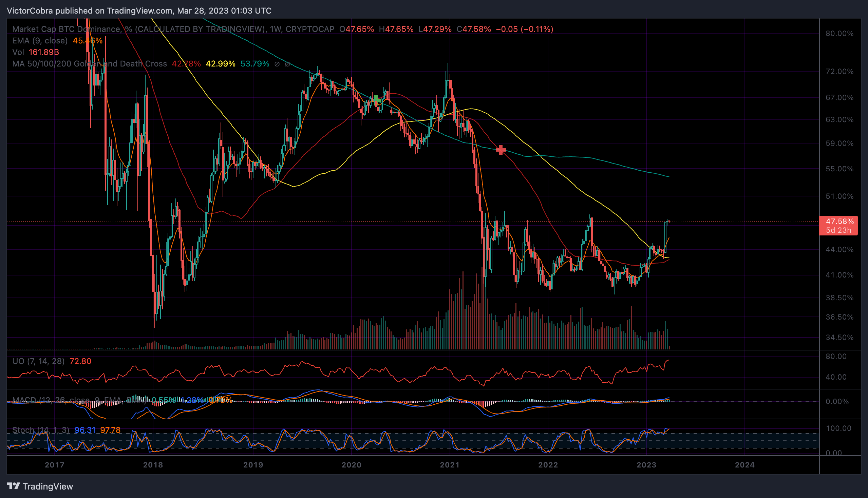Click the 67.00% price axis label
This screenshot has height=498, width=868.
click(x=839, y=98)
